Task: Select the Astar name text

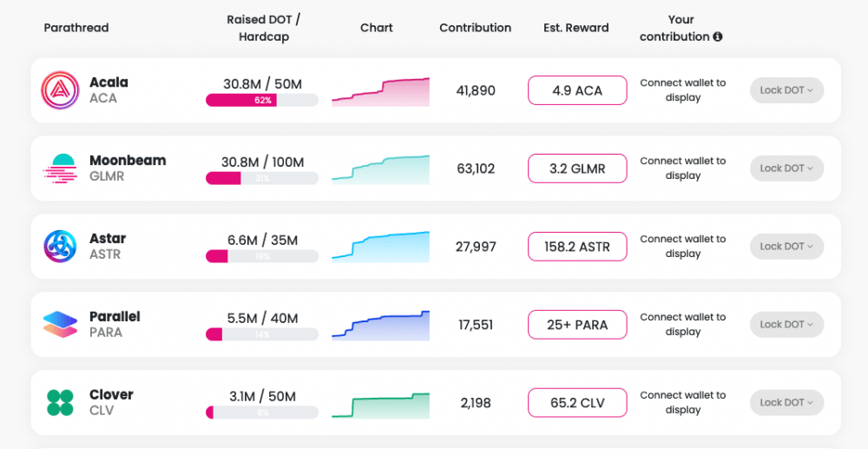Action: click(108, 239)
